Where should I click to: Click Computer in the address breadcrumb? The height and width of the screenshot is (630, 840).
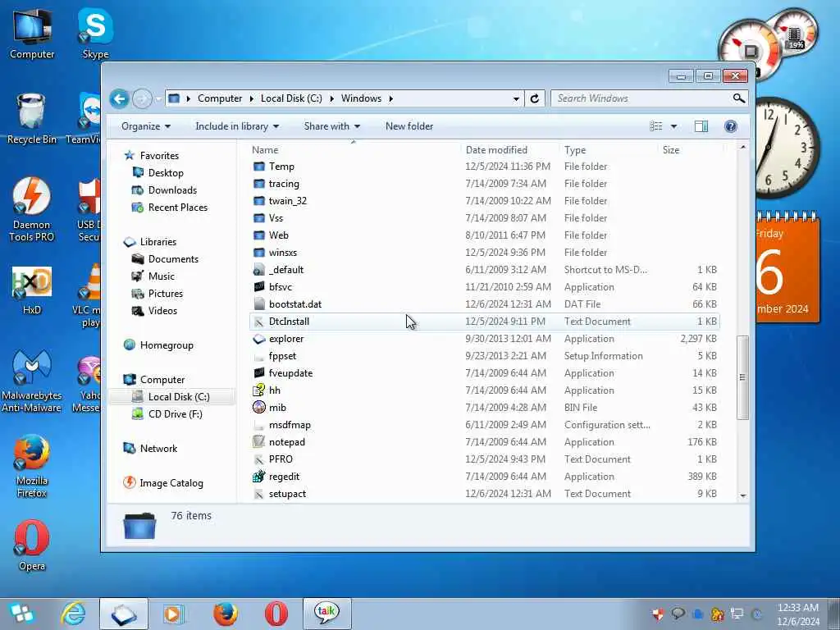[x=220, y=98]
